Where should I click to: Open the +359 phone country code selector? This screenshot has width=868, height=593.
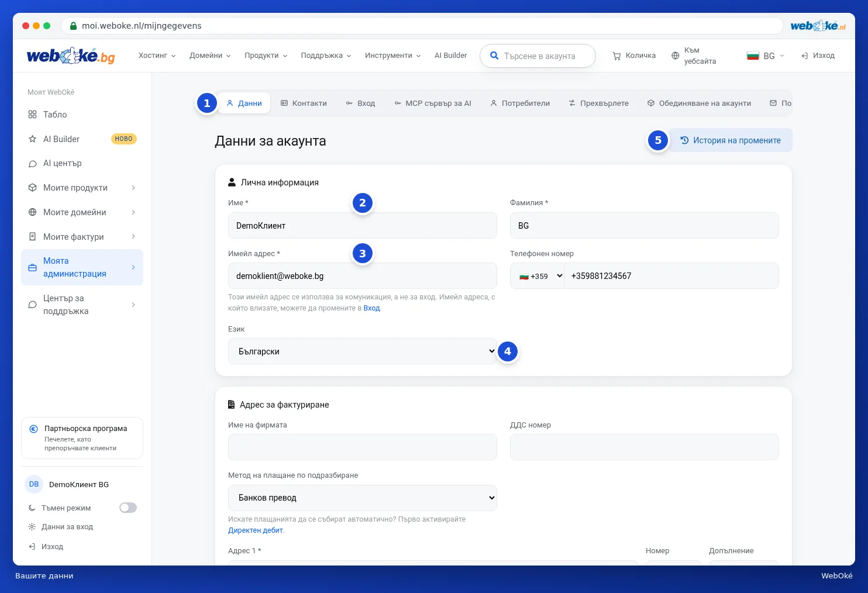tap(538, 276)
